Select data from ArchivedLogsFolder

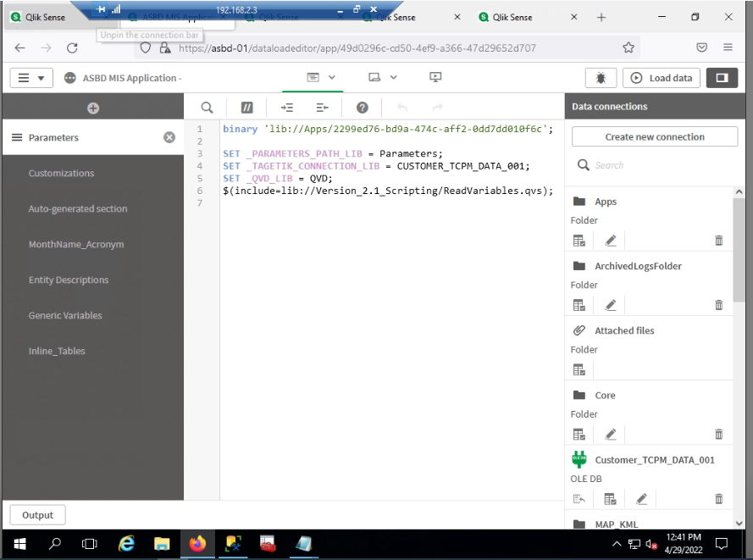579,305
